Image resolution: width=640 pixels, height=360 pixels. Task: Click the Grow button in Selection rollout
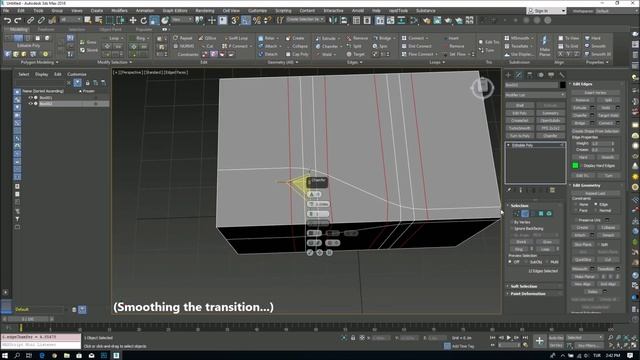tap(547, 242)
